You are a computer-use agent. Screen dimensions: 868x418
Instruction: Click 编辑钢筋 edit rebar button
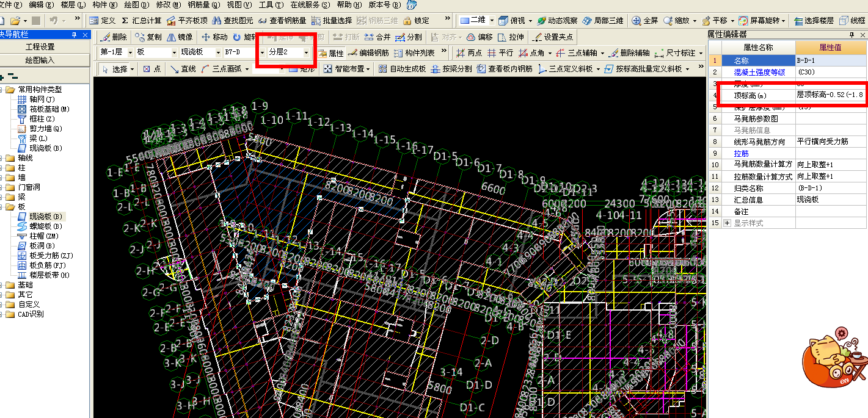[368, 53]
